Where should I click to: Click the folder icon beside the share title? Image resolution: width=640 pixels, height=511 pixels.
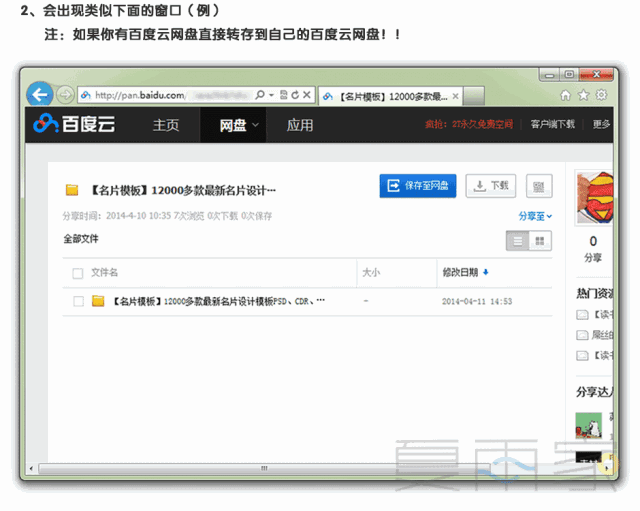(x=72, y=190)
